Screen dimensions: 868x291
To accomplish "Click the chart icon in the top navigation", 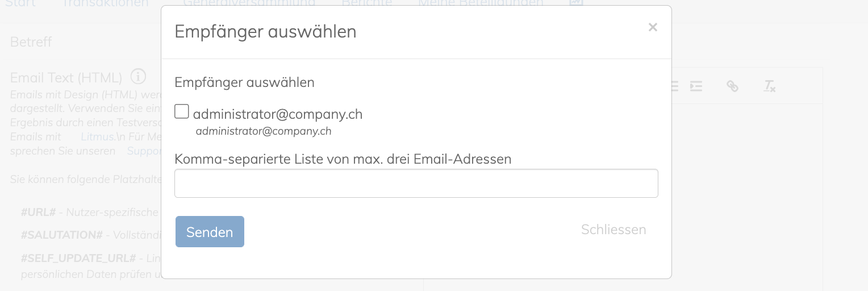I will tap(577, 3).
